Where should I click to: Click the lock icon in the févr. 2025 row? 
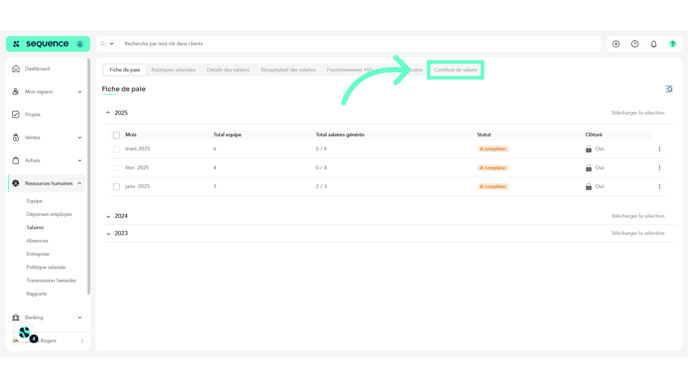(x=589, y=168)
